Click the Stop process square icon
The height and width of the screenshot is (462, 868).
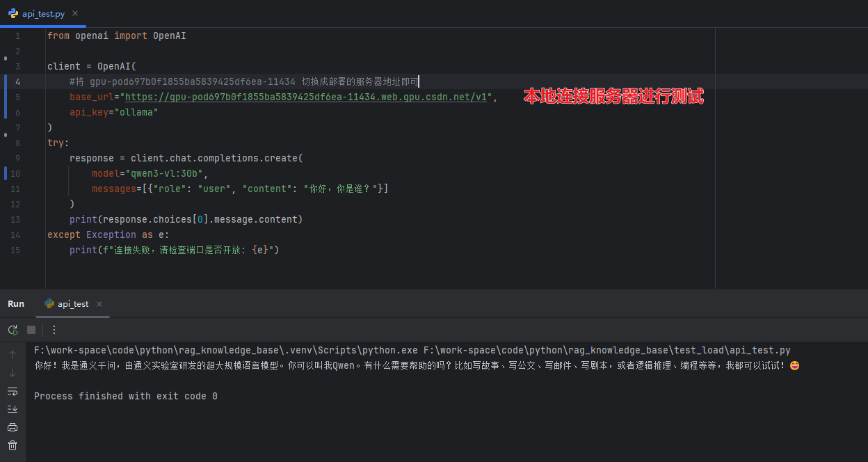(x=31, y=330)
